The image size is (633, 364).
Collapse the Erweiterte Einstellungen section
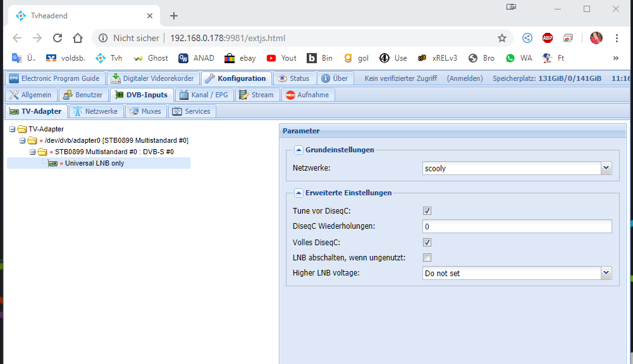click(x=298, y=193)
